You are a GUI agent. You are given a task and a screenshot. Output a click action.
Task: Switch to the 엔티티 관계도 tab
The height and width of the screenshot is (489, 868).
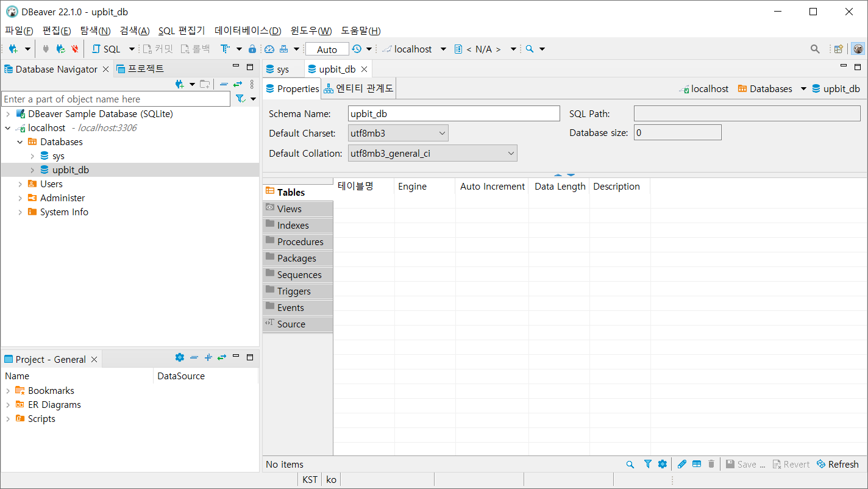coord(358,88)
